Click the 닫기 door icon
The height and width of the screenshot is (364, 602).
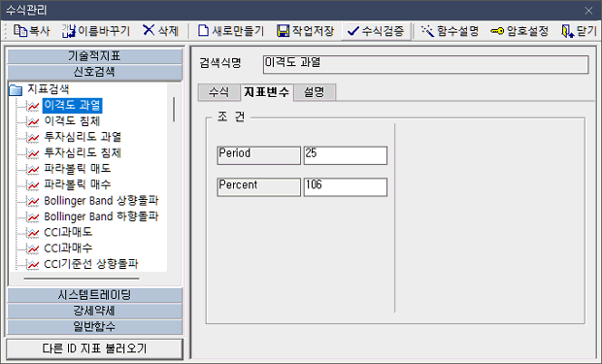coord(567,31)
